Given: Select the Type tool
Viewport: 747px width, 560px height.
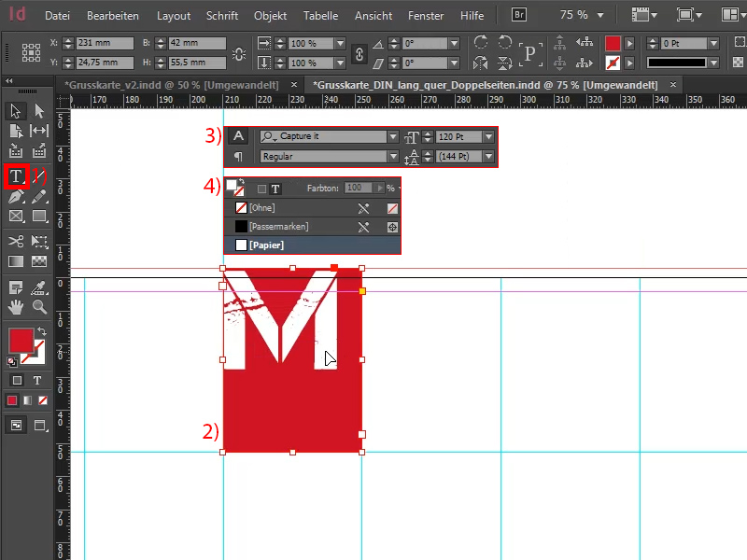Looking at the screenshot, I should click(x=16, y=176).
